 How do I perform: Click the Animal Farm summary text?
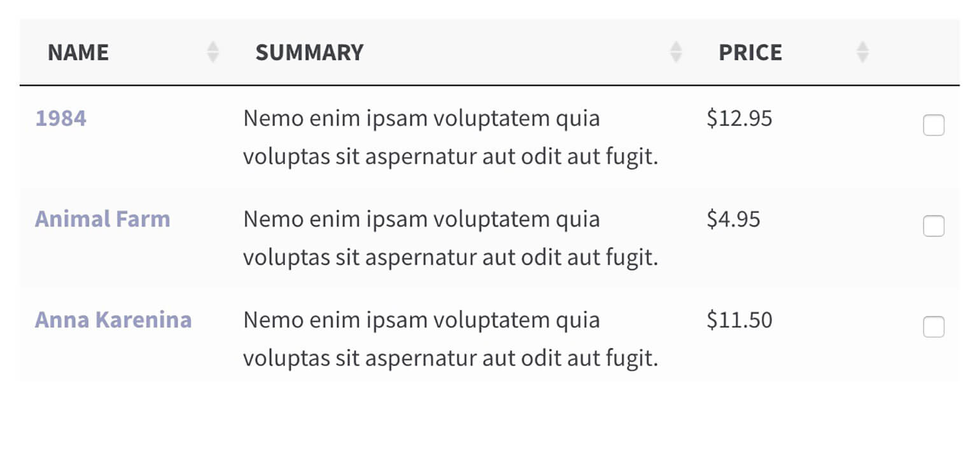[x=450, y=238]
